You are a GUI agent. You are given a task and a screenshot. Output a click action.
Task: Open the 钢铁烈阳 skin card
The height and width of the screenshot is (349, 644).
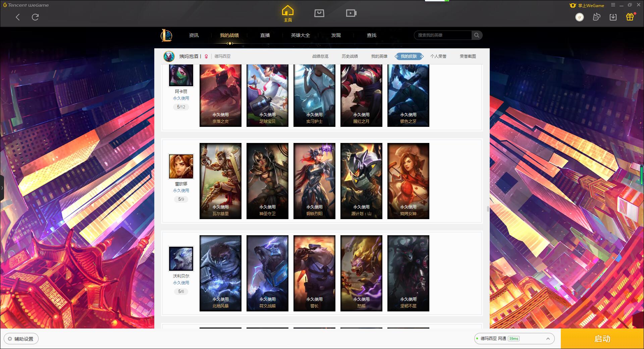coord(314,181)
